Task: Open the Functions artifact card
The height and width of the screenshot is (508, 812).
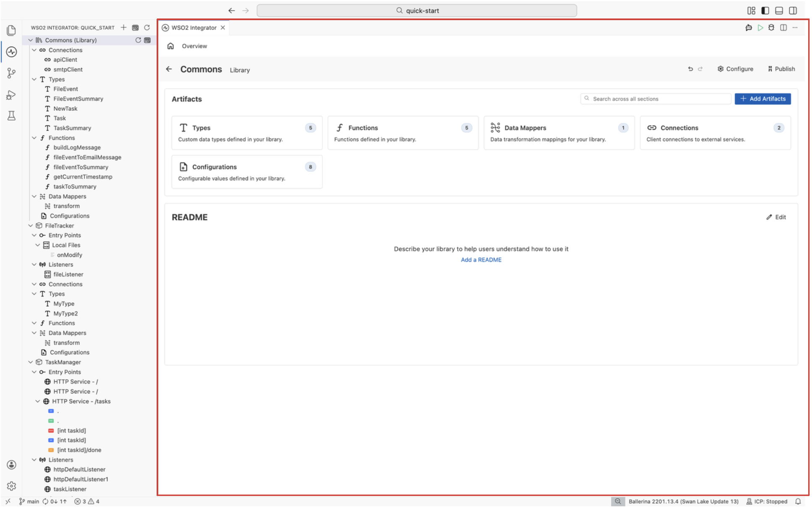Action: click(x=403, y=133)
